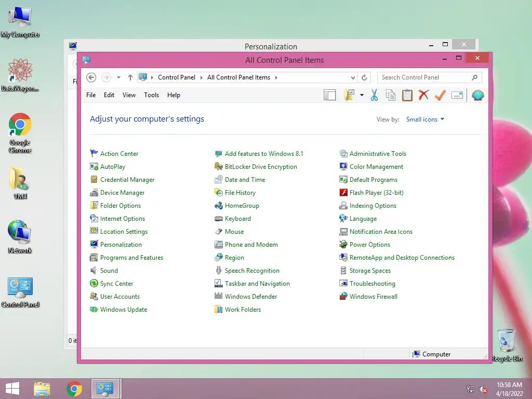Expand the root chevron before the Control Panel breadcrumb

click(x=152, y=77)
